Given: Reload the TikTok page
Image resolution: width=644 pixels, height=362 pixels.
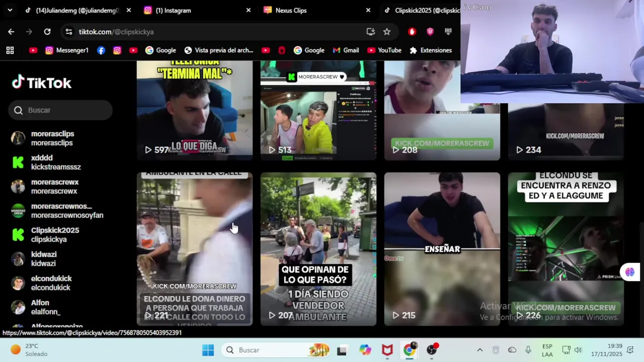Looking at the screenshot, I should point(47,32).
